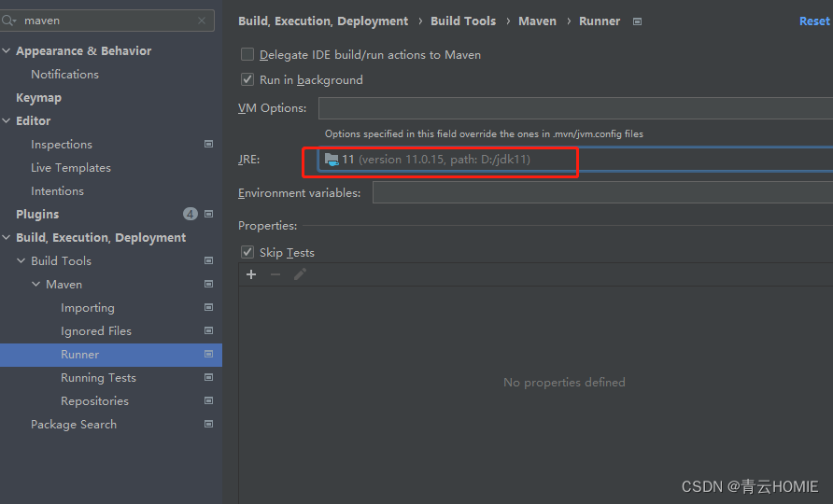
Task: Click Build Tools in the breadcrumb
Action: 463,21
